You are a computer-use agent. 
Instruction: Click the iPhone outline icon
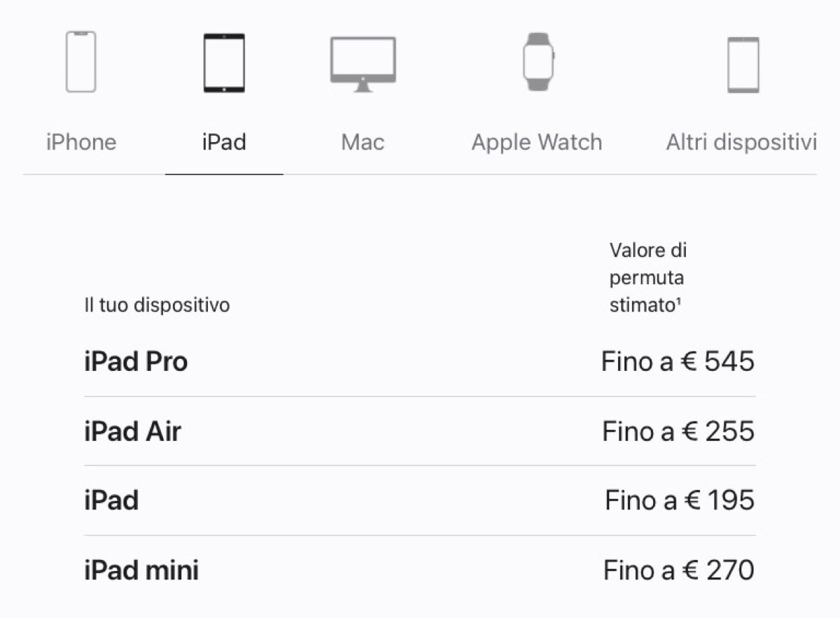[81, 62]
